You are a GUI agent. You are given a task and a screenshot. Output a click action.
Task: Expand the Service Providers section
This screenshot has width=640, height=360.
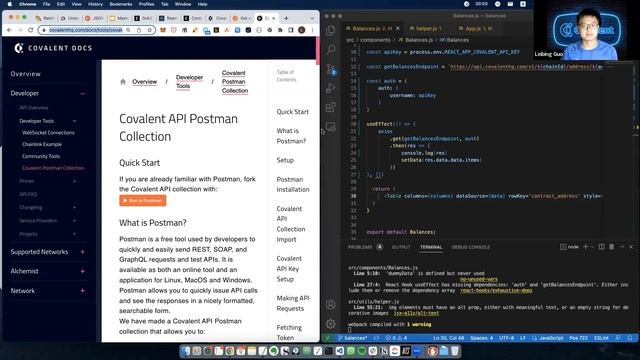coord(74,220)
